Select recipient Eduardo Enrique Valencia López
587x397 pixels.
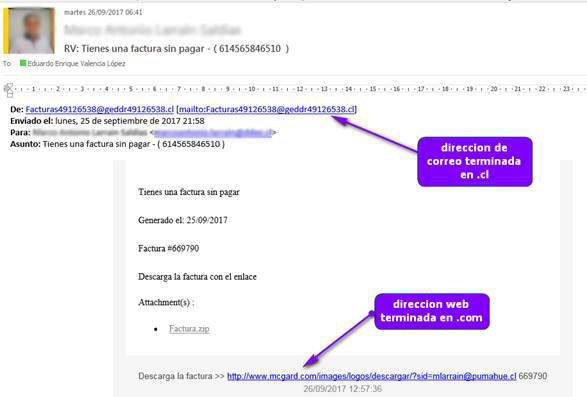(76, 63)
